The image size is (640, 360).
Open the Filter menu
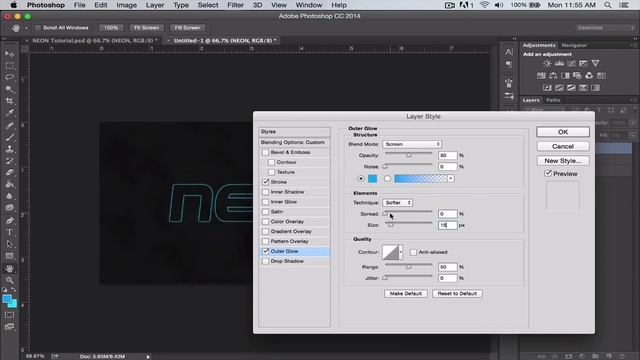236,5
